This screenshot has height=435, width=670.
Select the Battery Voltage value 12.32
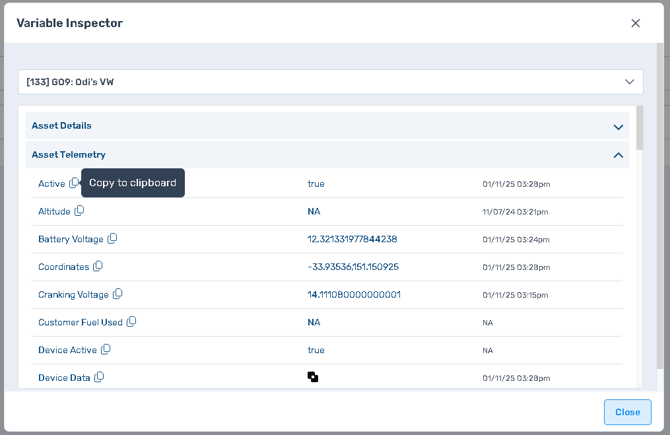coord(352,239)
